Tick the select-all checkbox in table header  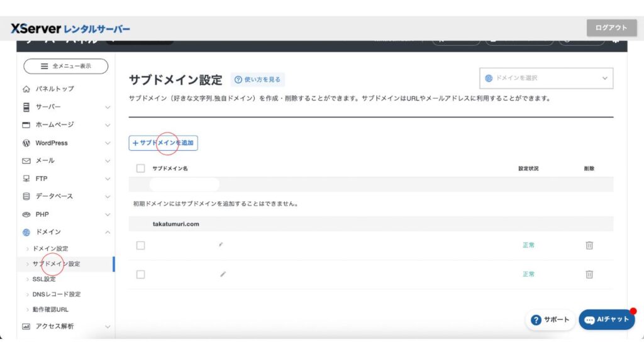pos(140,168)
